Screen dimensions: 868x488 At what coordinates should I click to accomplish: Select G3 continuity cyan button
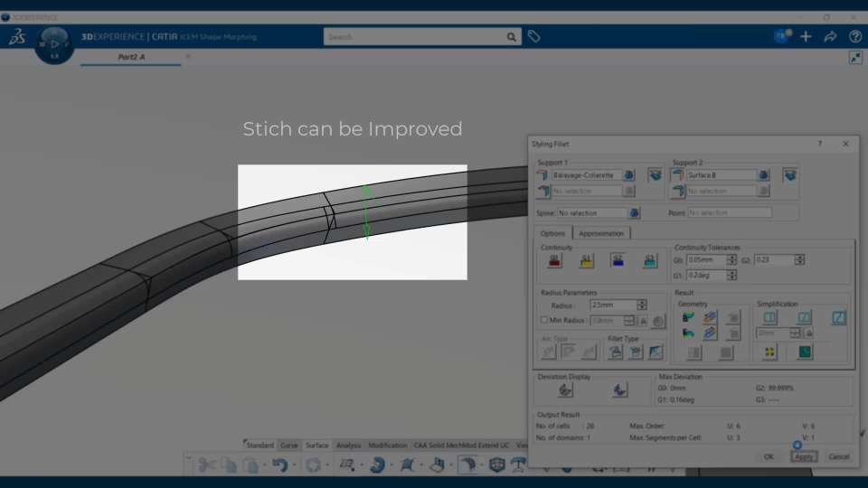click(x=650, y=260)
